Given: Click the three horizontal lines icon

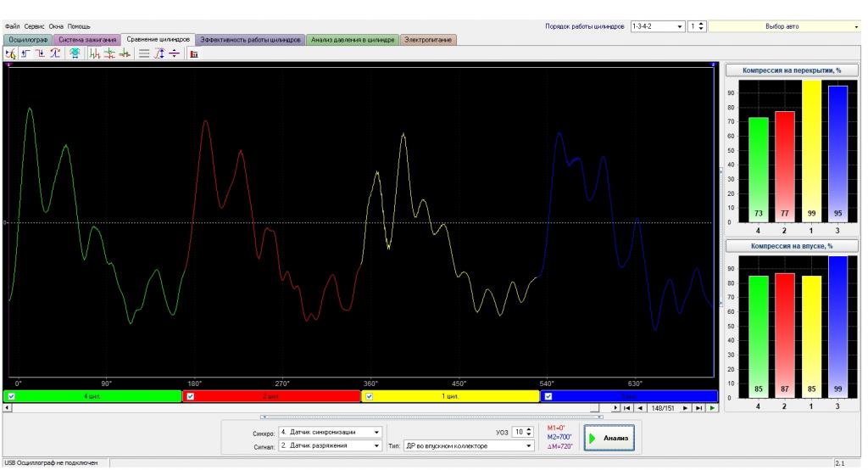Looking at the screenshot, I should (x=144, y=53).
